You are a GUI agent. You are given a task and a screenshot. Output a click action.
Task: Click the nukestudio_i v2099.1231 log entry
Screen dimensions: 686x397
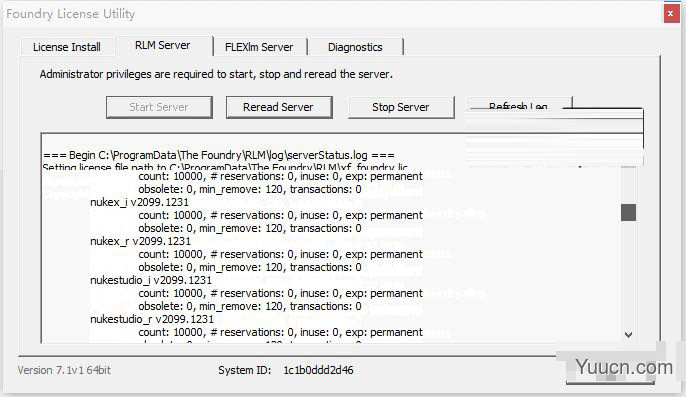click(151, 280)
